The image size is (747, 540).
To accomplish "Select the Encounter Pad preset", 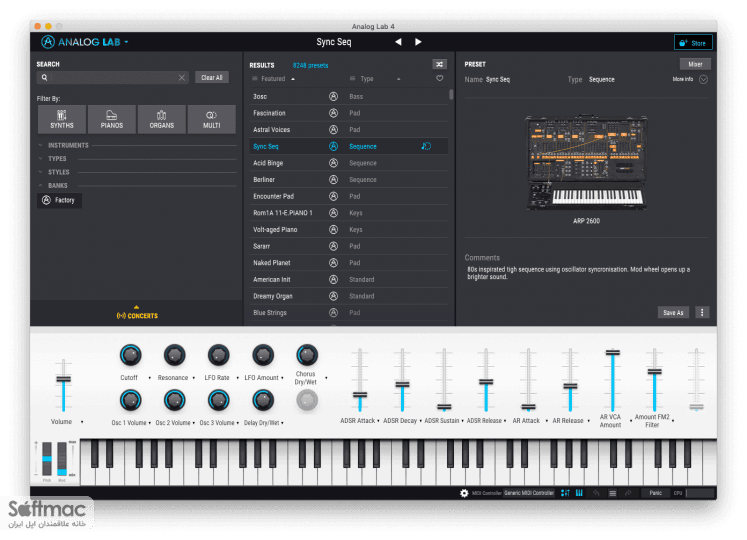I will point(348,196).
